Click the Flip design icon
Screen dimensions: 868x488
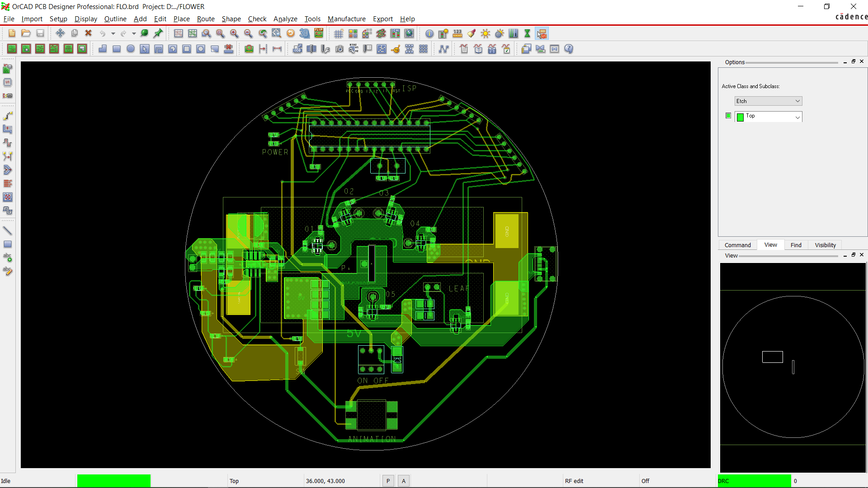319,33
